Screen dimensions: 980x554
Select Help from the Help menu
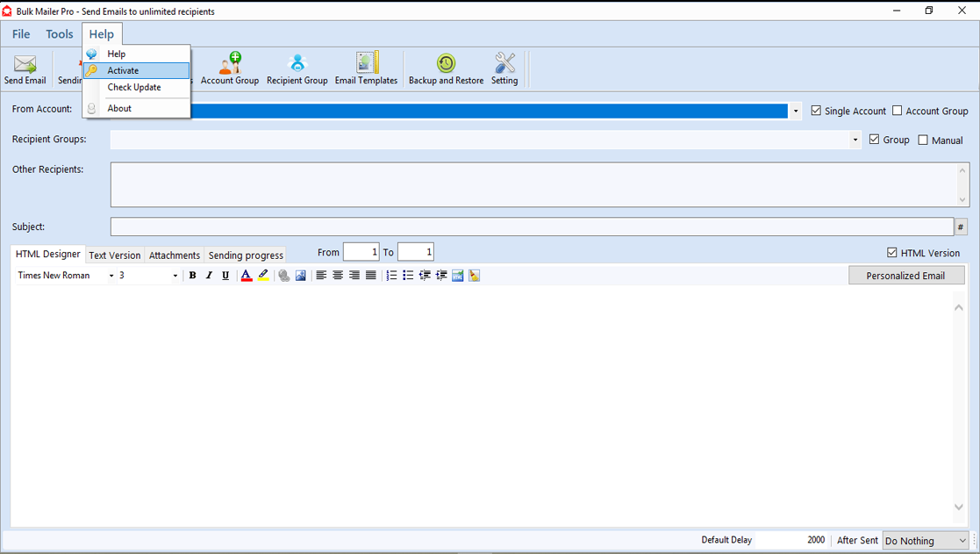pos(137,54)
